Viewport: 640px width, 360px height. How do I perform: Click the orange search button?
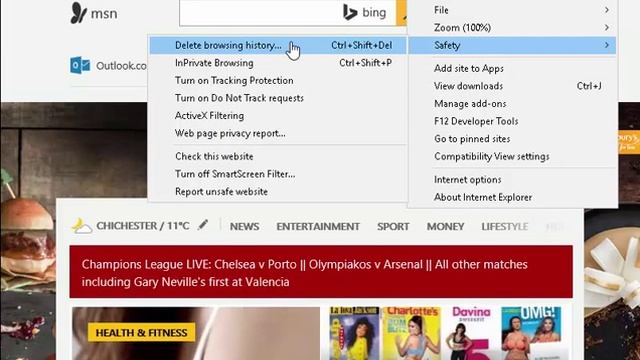[402, 13]
